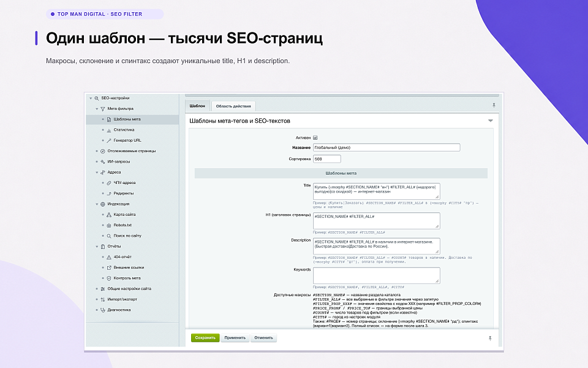The width and height of the screenshot is (588, 368).
Task: Open Генератор URL in the sidebar
Action: (127, 140)
